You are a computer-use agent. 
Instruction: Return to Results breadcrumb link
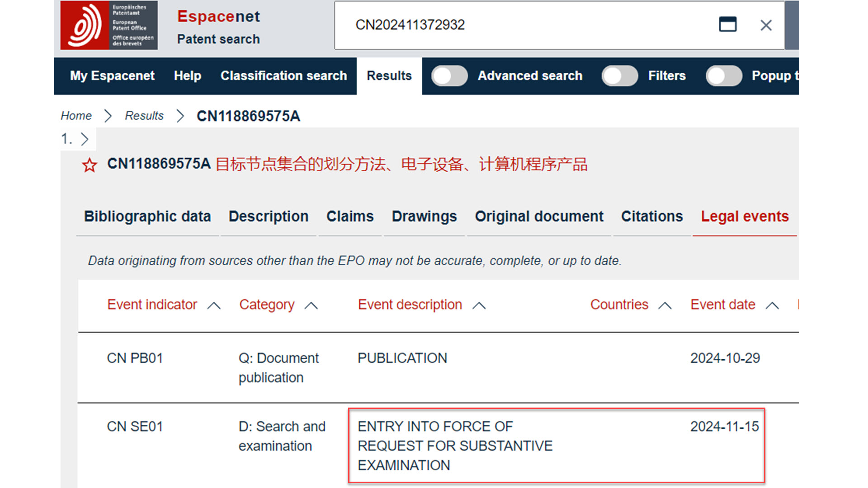144,116
